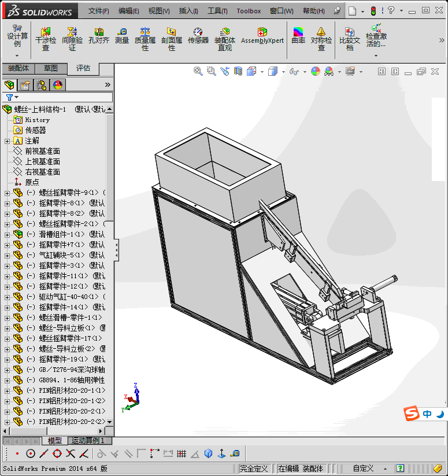Click the Apply Scene icon
Viewport: 448px width, 476px height.
tap(329, 71)
